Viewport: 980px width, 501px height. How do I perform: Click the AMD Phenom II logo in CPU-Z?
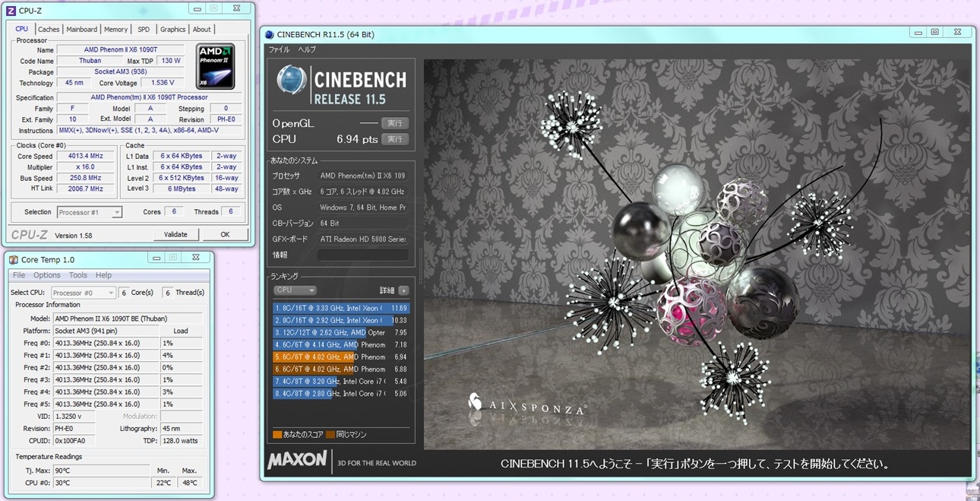tap(216, 66)
